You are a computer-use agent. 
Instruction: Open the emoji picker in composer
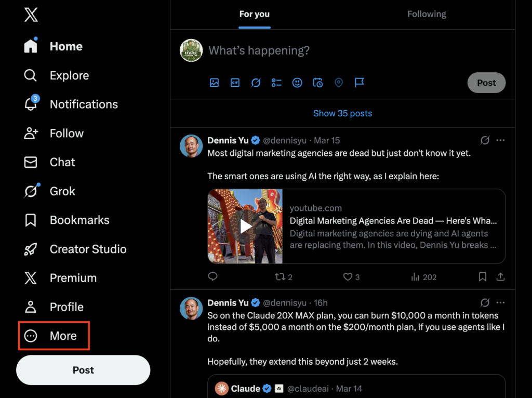[297, 83]
